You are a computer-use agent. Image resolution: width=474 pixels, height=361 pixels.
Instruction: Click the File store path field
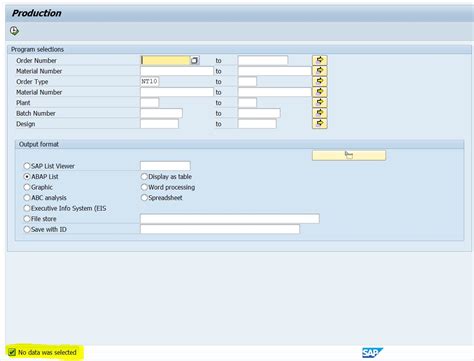tap(230, 219)
